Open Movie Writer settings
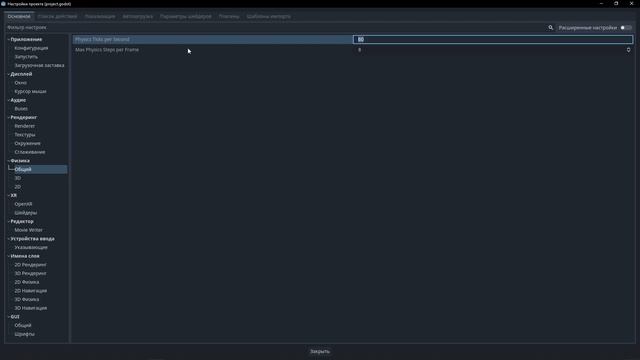 (29, 230)
